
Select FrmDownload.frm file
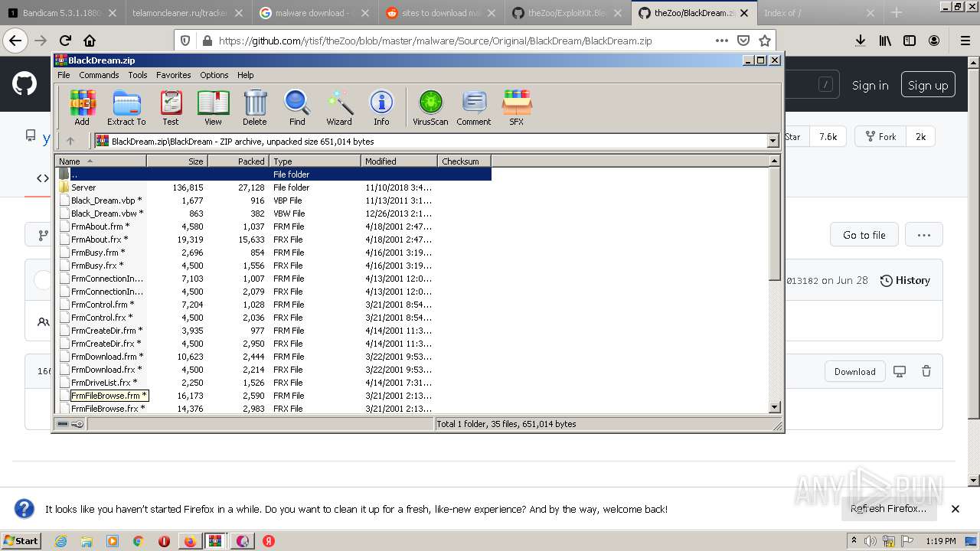pyautogui.click(x=273, y=357)
